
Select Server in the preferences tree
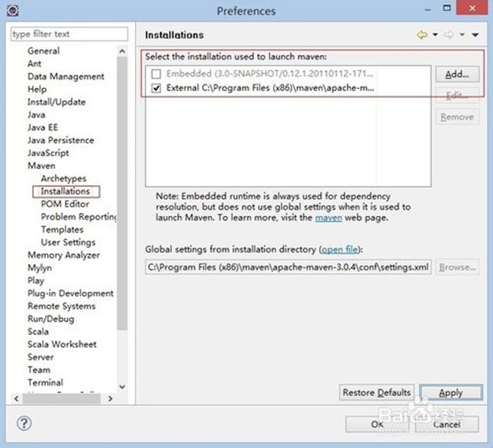click(40, 357)
